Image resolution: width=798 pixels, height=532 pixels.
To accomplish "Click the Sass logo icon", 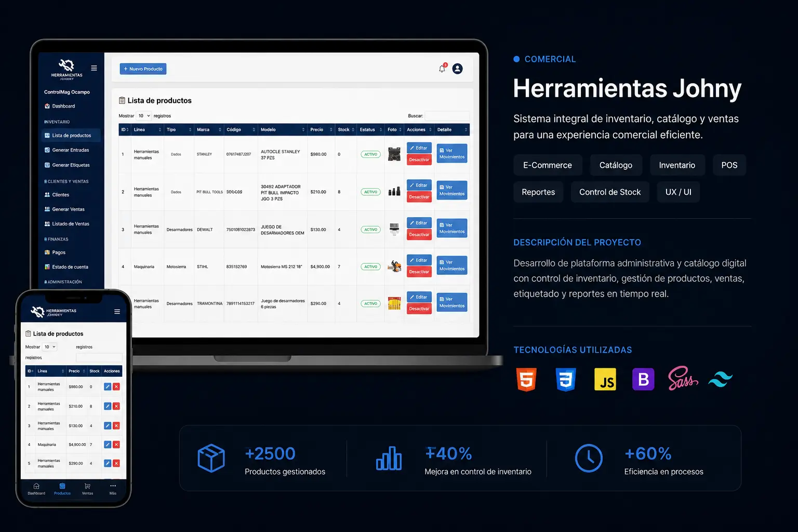I will tap(683, 379).
